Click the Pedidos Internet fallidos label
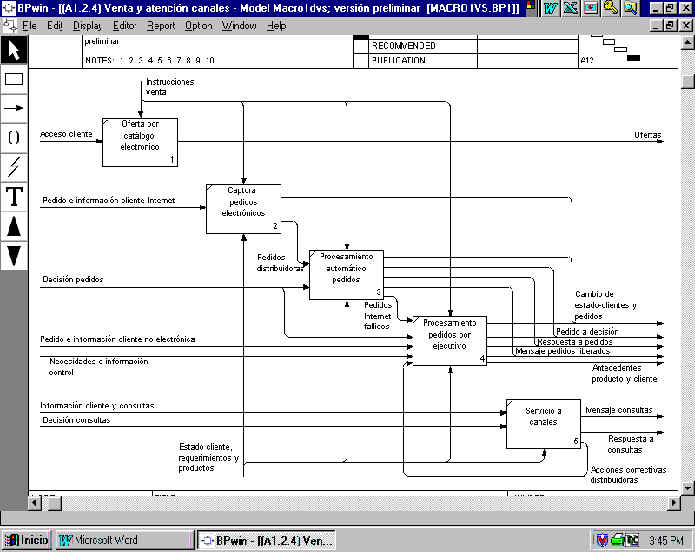The width and height of the screenshot is (695, 552). [x=378, y=316]
